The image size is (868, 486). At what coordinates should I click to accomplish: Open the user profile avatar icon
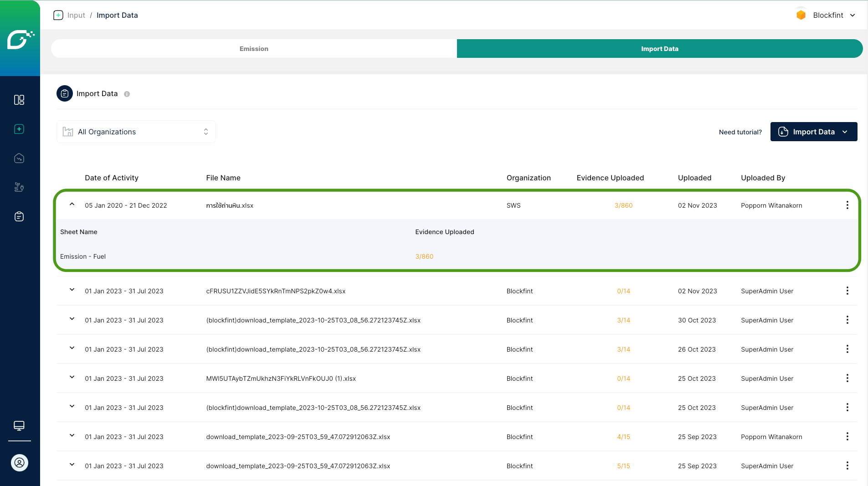pyautogui.click(x=20, y=463)
